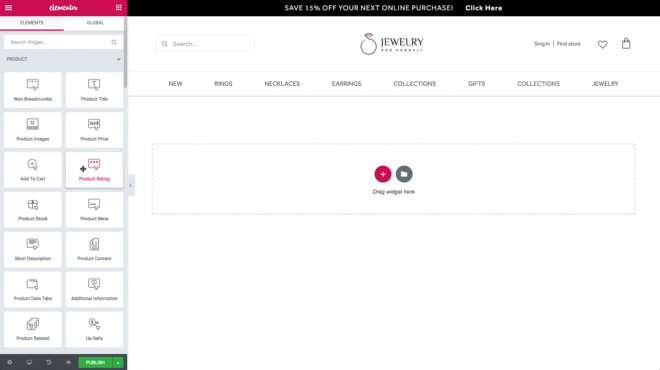Viewport: 660px width, 370px height.
Task: Open the Elementor hamburger menu
Action: (8, 8)
